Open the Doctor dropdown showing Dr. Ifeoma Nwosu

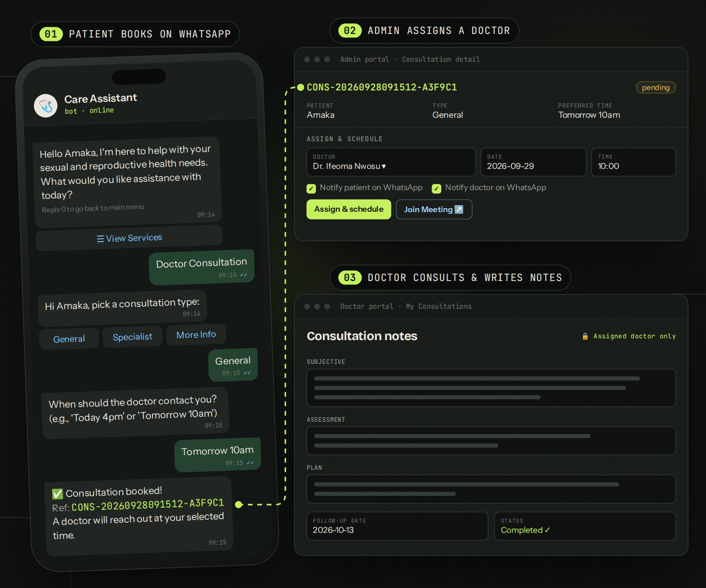391,162
